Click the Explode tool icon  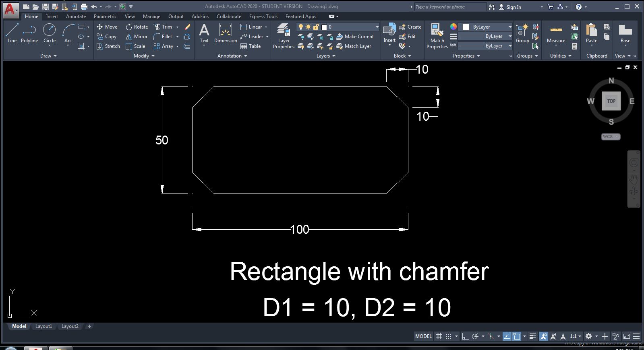click(x=187, y=37)
